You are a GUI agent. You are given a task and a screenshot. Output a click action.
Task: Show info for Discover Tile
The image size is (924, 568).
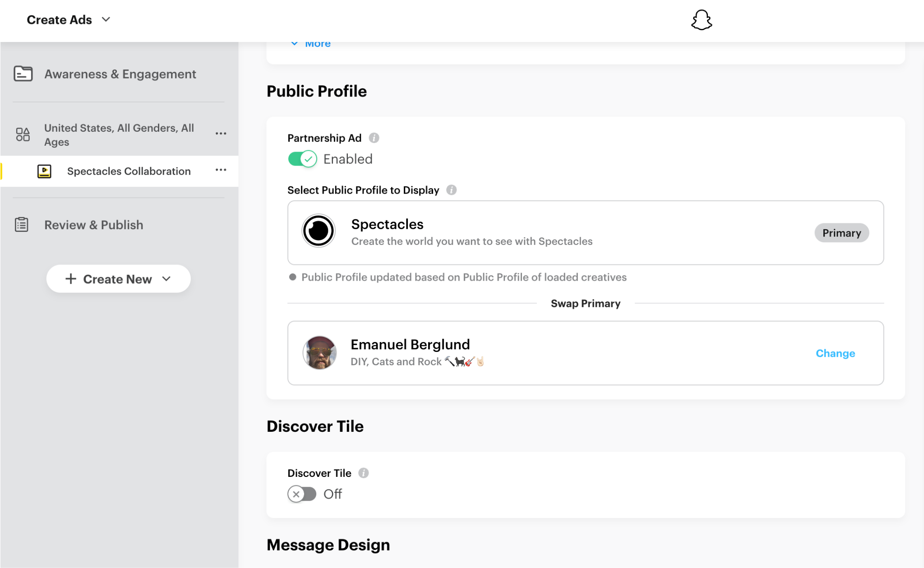click(x=364, y=473)
